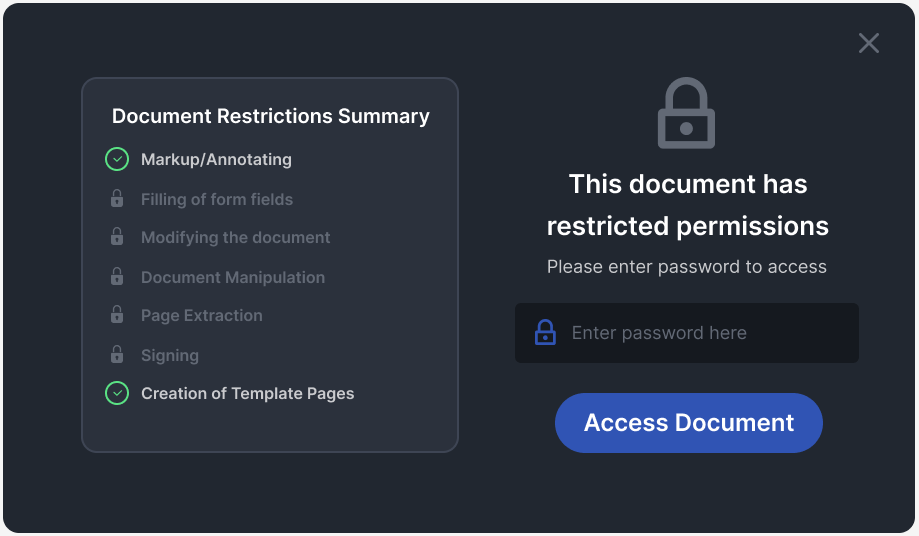Select the Modifying the document entry

[236, 237]
